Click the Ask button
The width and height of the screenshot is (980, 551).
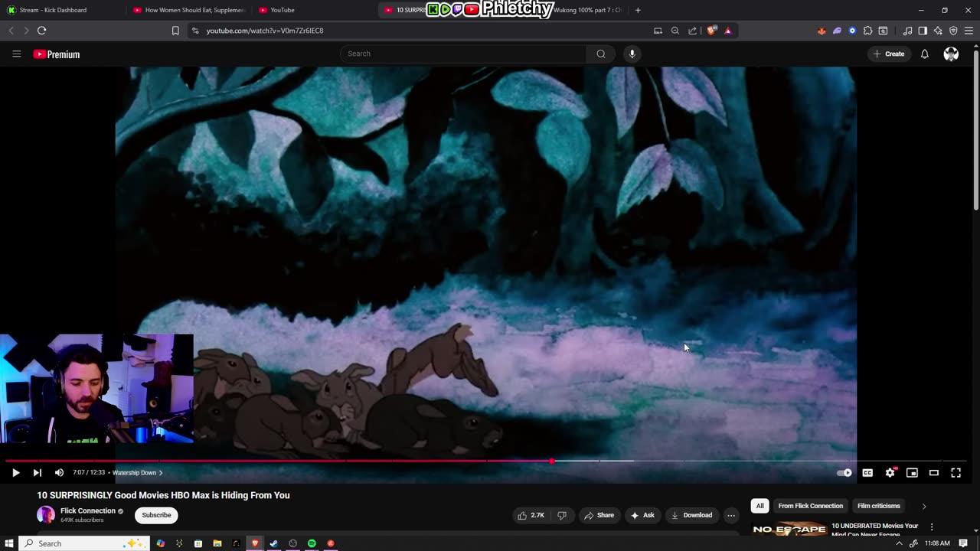tap(642, 515)
